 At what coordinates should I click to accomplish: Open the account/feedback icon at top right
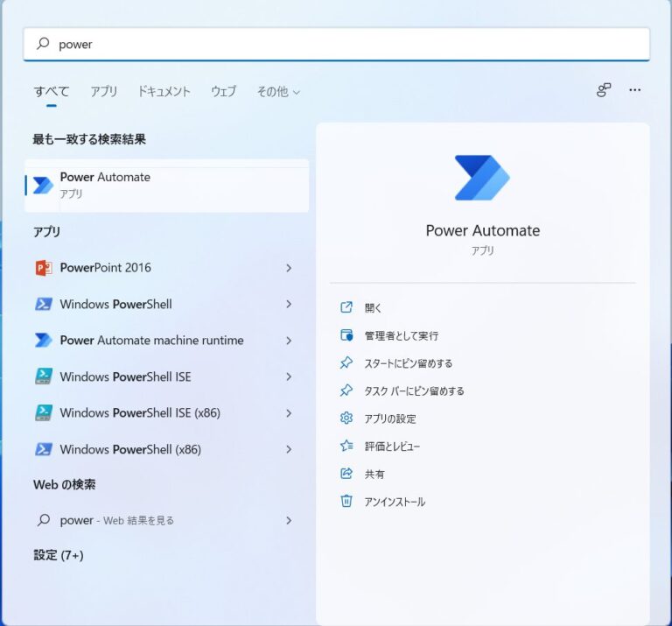click(x=604, y=90)
